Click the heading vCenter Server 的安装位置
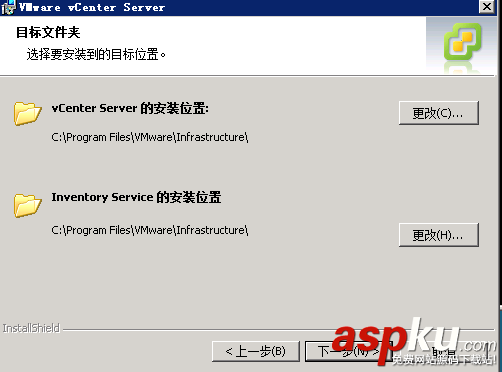This screenshot has height=372, width=502. point(130,108)
